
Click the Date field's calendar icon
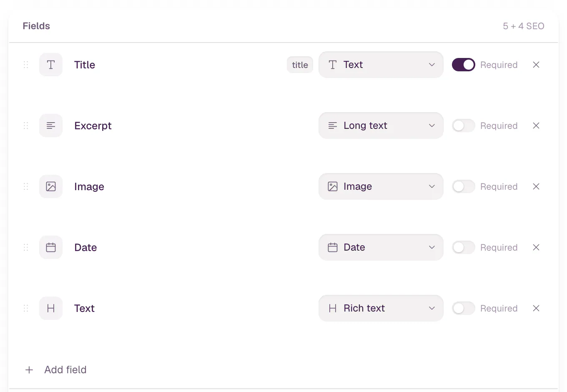[51, 247]
